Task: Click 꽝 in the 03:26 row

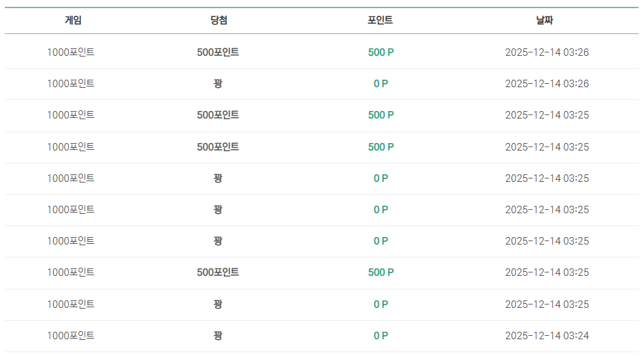Action: 218,83
